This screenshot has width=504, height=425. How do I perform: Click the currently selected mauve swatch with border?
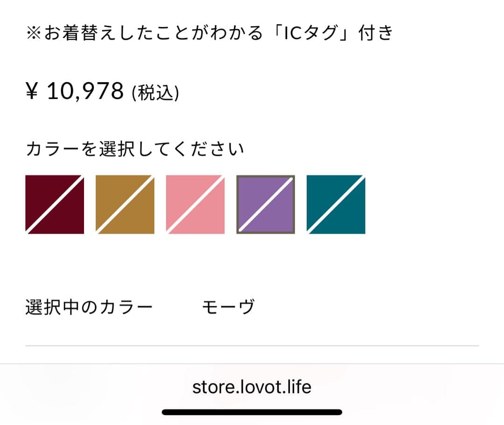coord(266,204)
